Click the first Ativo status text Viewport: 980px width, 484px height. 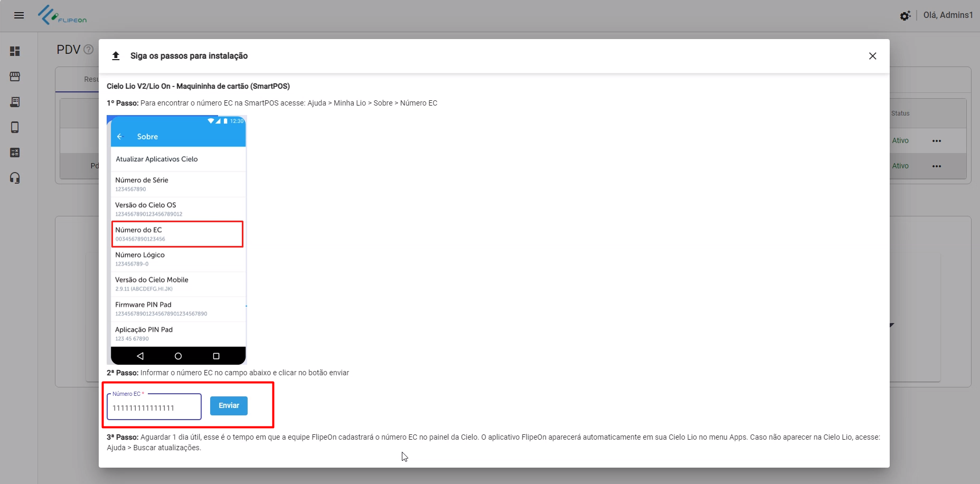point(900,140)
